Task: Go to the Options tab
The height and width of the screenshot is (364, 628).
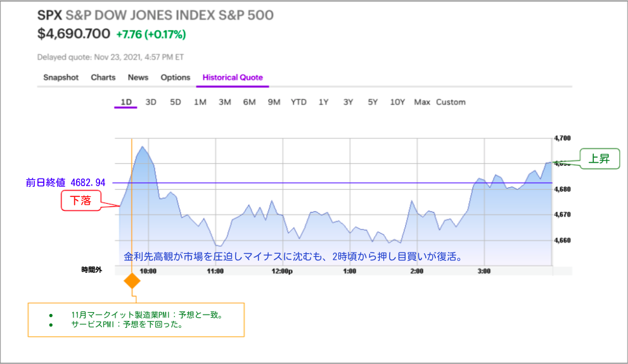Action: [176, 78]
